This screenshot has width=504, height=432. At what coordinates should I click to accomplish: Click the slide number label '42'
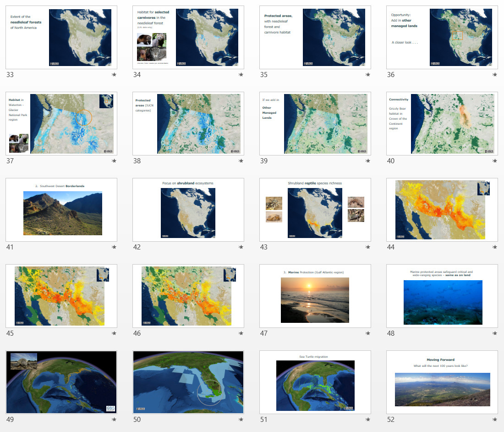137,247
